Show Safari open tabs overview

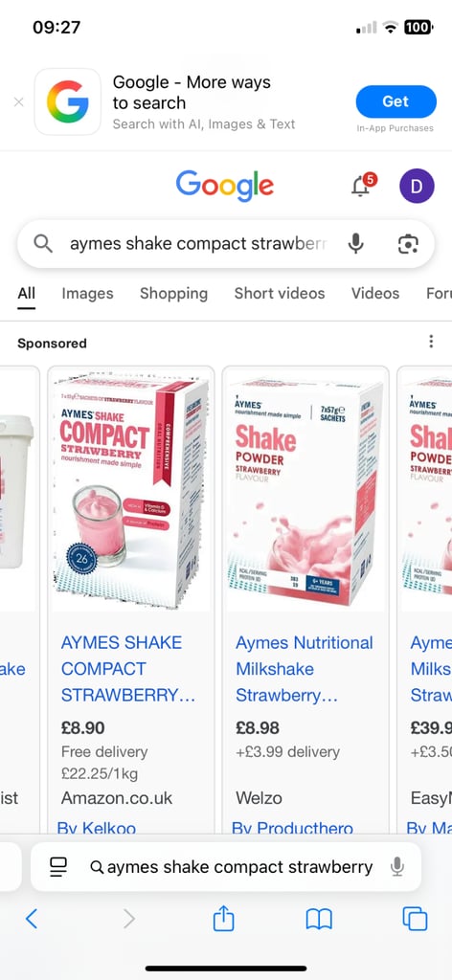[415, 919]
